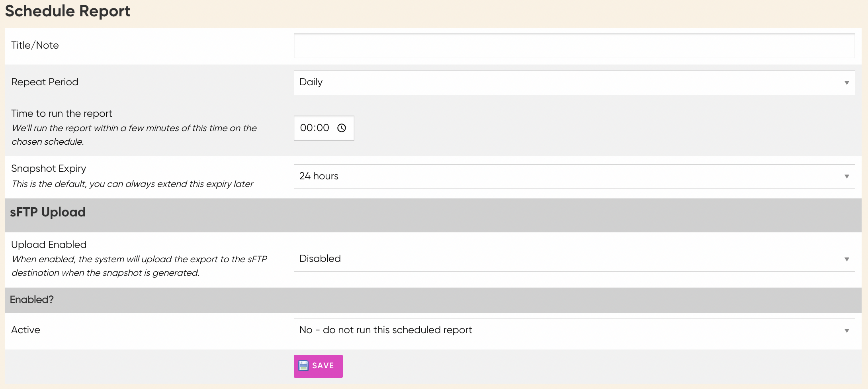Click the Schedule Report page title
Screen dimensions: 868x389
(67, 11)
